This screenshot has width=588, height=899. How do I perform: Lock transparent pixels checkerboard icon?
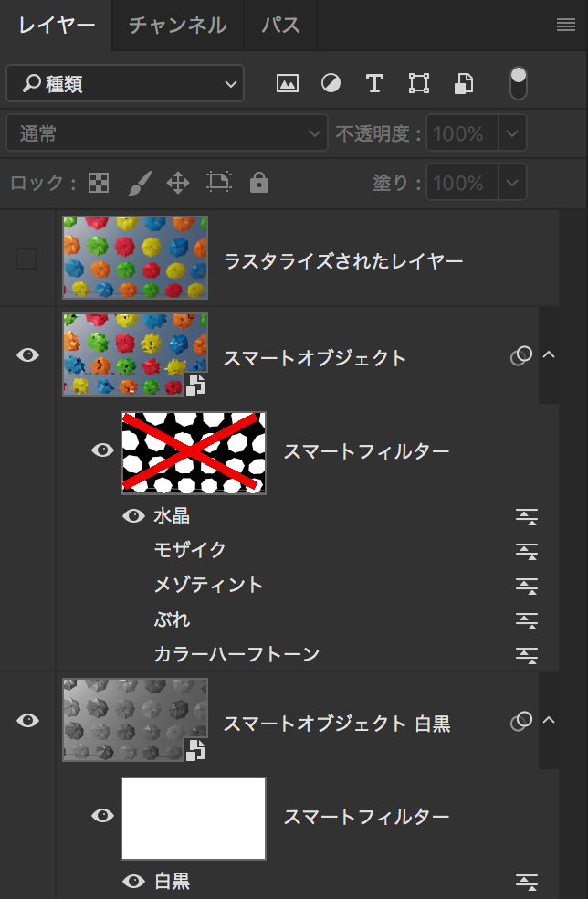[x=99, y=183]
